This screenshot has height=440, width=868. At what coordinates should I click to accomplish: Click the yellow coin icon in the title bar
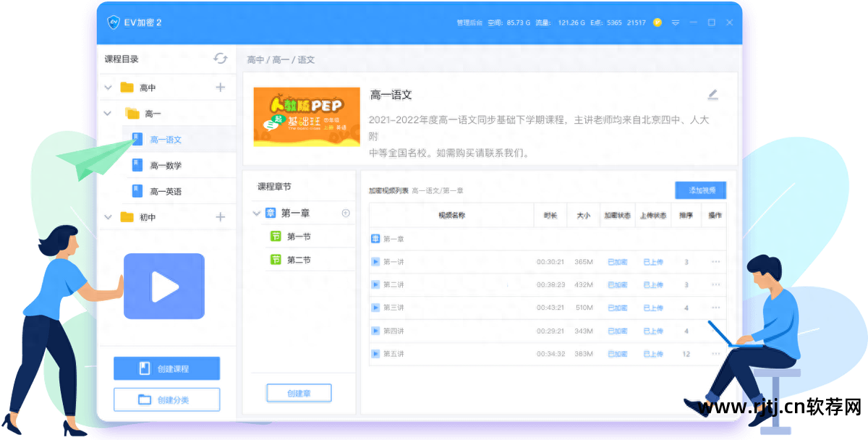click(x=657, y=22)
